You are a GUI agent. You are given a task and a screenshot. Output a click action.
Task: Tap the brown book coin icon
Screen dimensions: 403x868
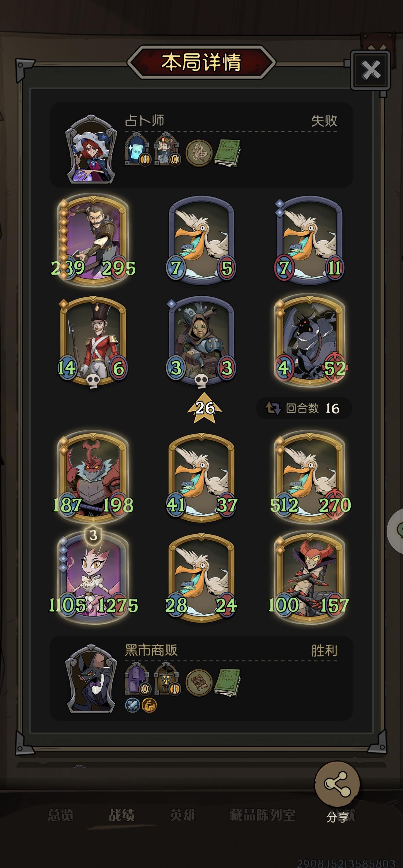click(x=199, y=683)
